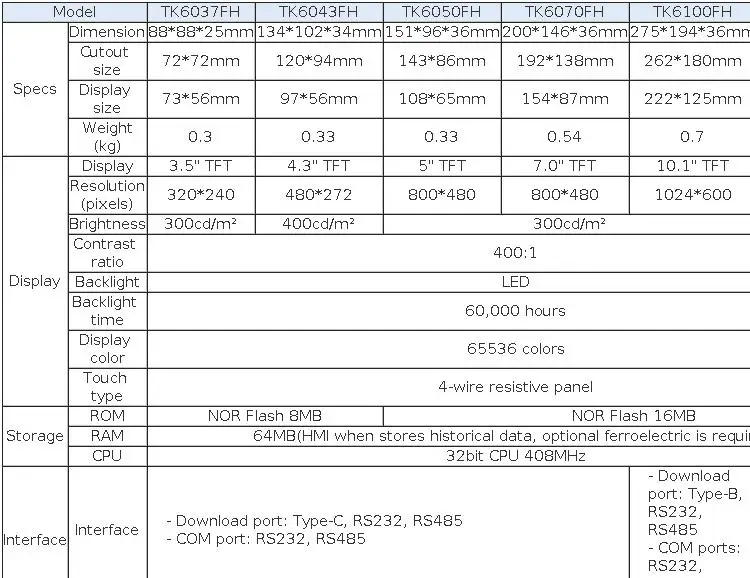Select the 3.5" TFT cell
The width and height of the screenshot is (750, 578).
tap(200, 166)
